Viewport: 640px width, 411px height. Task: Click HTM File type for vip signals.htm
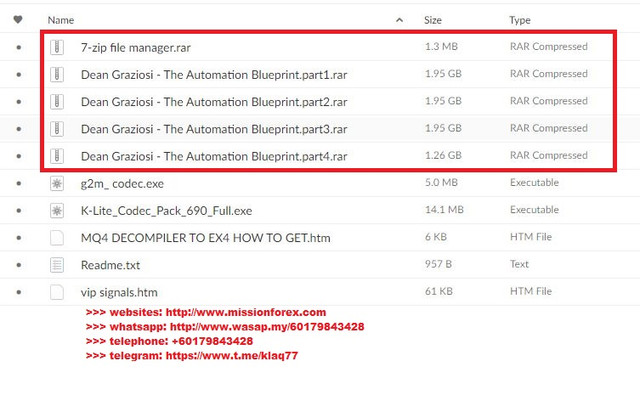pyautogui.click(x=531, y=291)
